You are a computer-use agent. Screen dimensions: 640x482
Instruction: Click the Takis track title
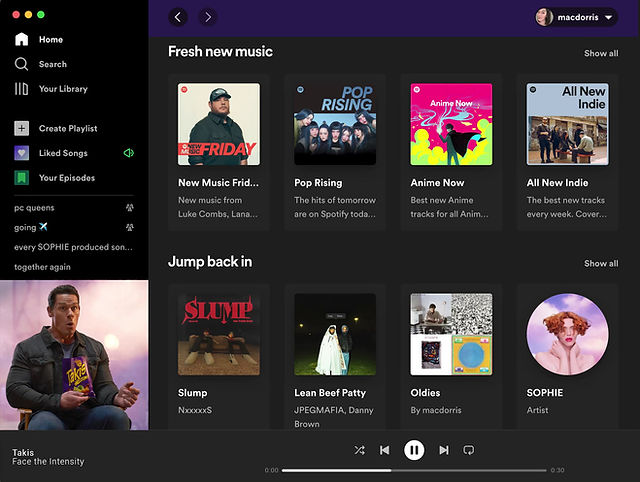pyautogui.click(x=23, y=452)
